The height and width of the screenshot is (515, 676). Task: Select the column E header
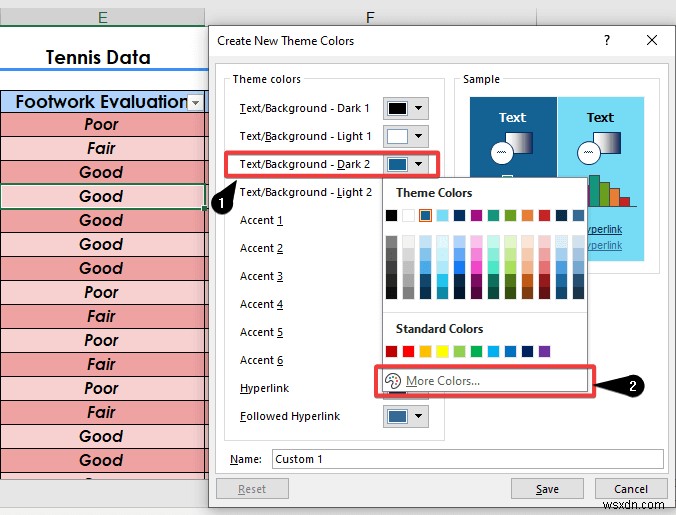(103, 17)
